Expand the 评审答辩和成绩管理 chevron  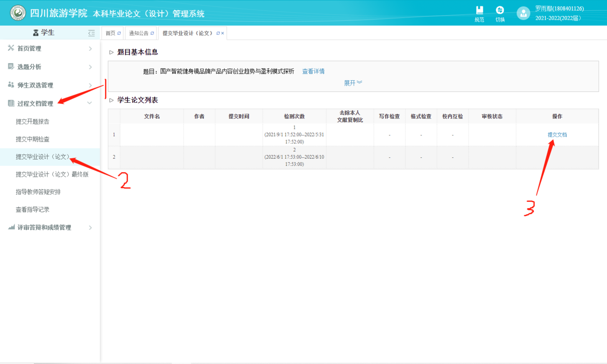(x=90, y=227)
